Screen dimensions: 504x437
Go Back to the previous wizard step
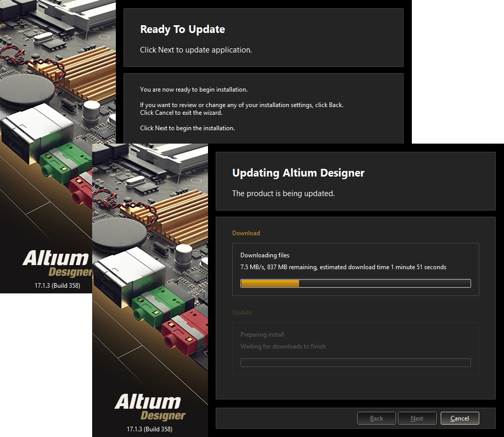coord(376,418)
